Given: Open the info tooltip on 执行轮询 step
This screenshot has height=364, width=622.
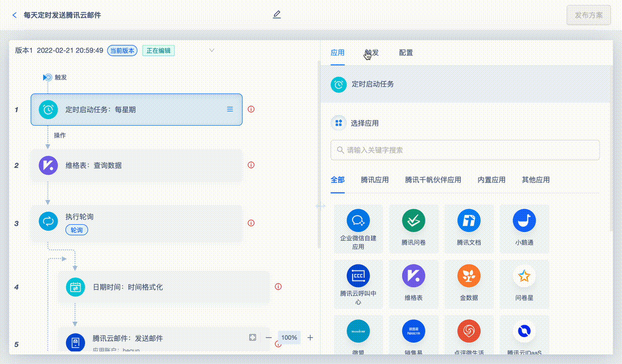Looking at the screenshot, I should 251,223.
